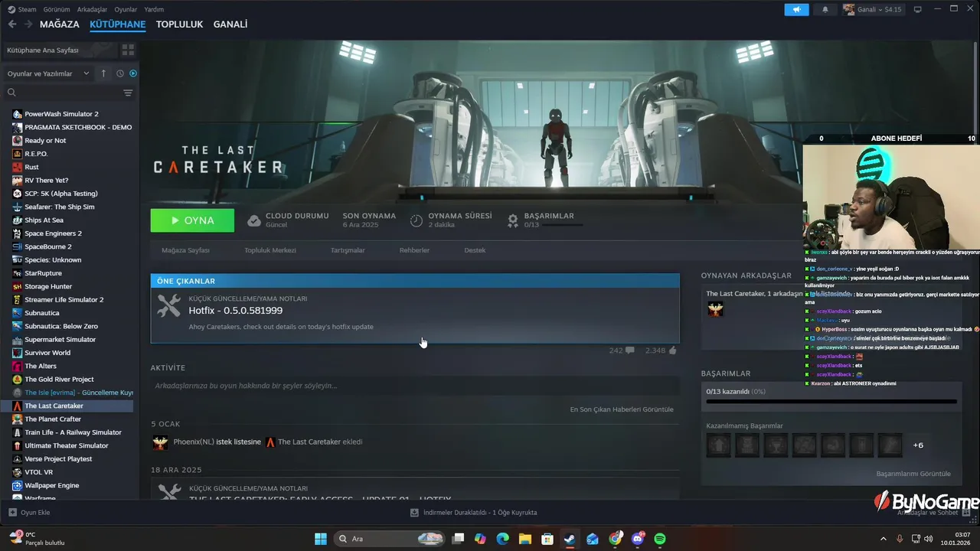The image size is (980, 551).
Task: Open Kütüphane Ana Sayfası
Action: click(x=60, y=50)
